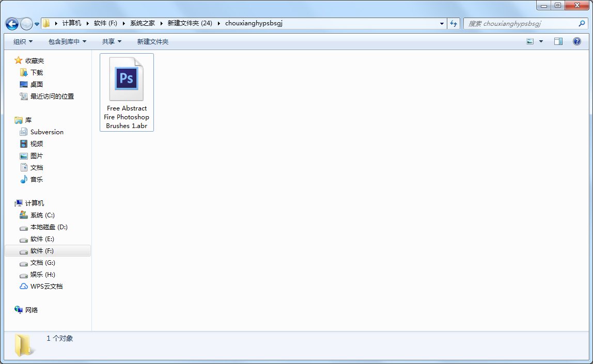Viewport: 593px width, 364px height.
Task: Expand the arrow after 系统之家 in breadcrumb
Action: point(161,23)
